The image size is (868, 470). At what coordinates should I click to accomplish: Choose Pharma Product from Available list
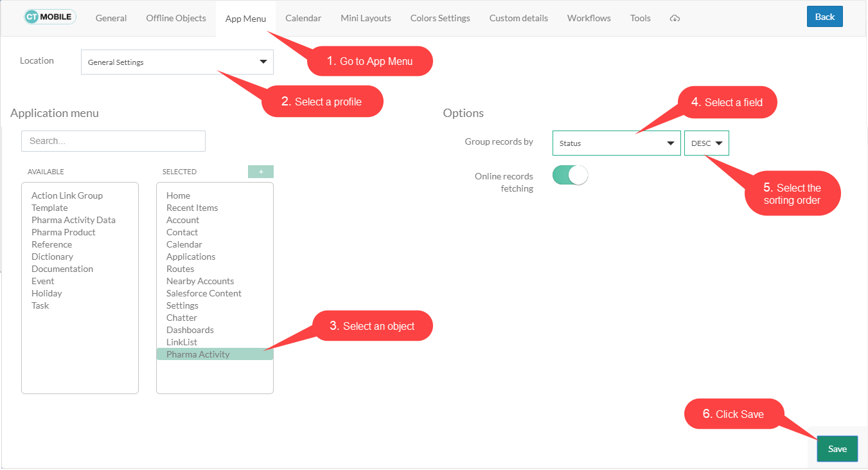click(x=64, y=232)
